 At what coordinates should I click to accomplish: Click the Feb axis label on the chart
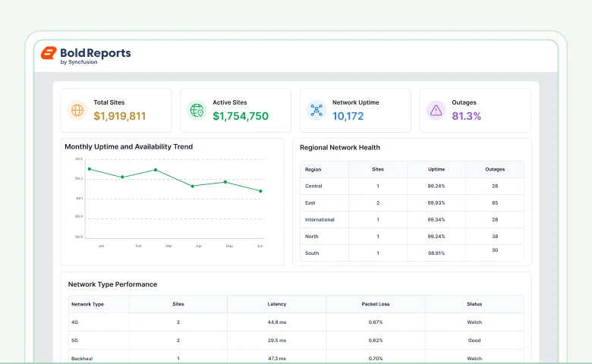[x=139, y=246]
